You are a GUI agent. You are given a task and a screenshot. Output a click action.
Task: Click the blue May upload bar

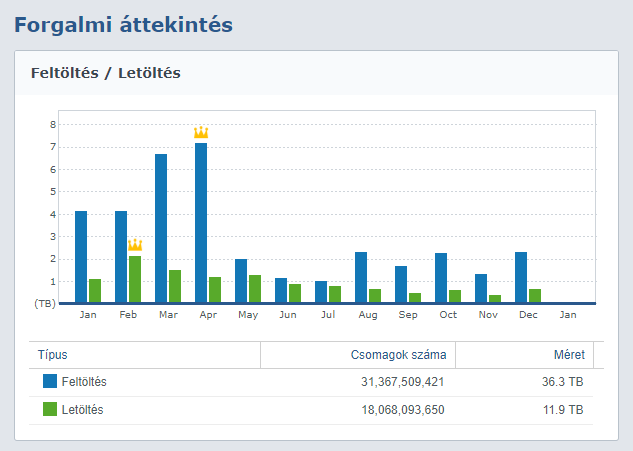click(241, 281)
